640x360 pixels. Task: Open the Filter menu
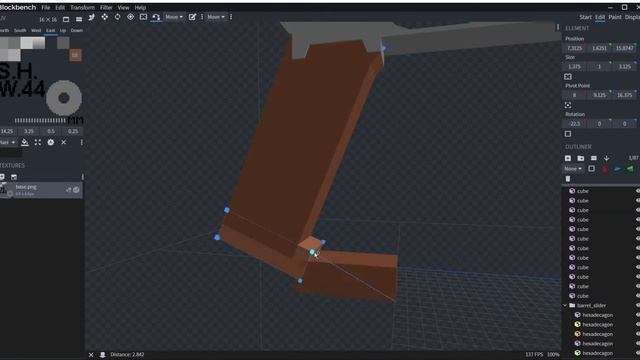(x=106, y=7)
